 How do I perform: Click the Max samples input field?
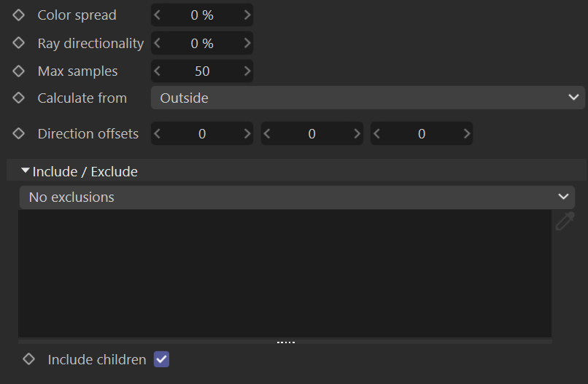pos(202,71)
